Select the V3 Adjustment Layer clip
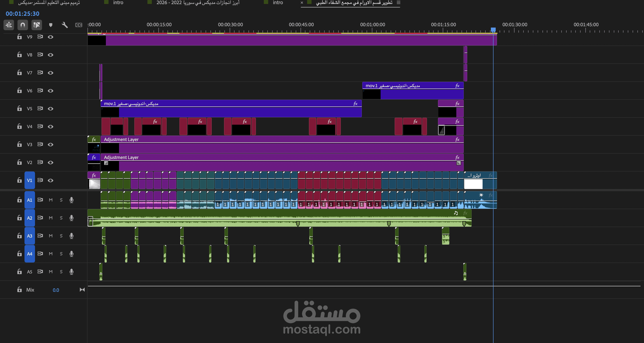The image size is (644, 343). point(282,145)
